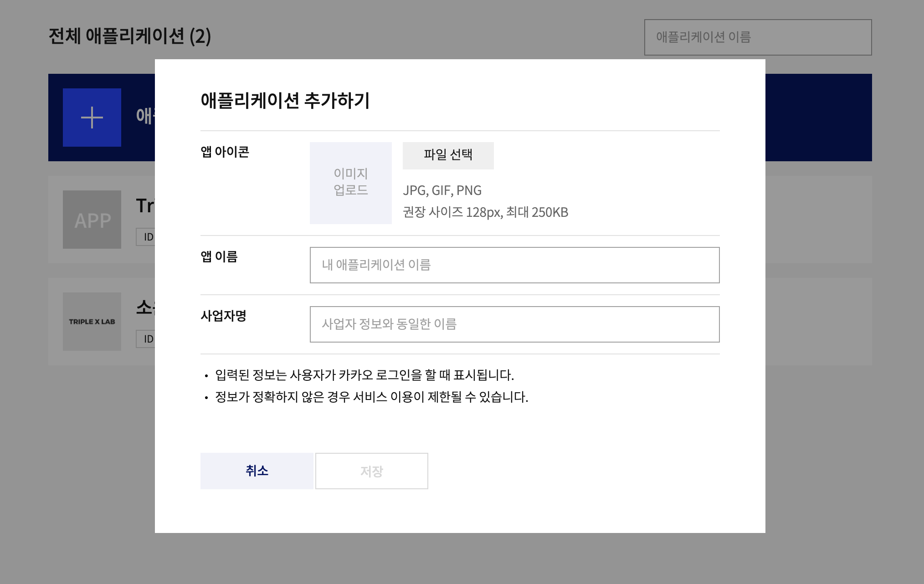Viewport: 924px width, 584px height.
Task: Click the TRIPLE X LAB app icon
Action: coord(92,322)
